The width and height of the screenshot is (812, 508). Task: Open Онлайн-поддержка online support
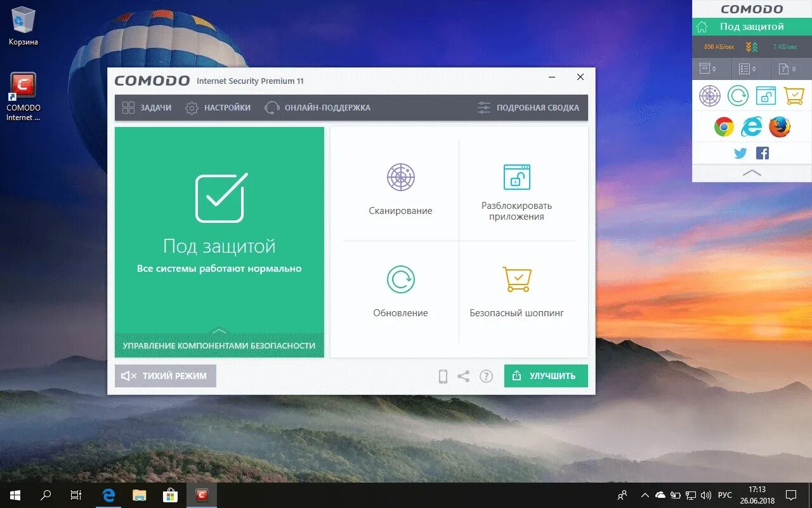(x=317, y=108)
